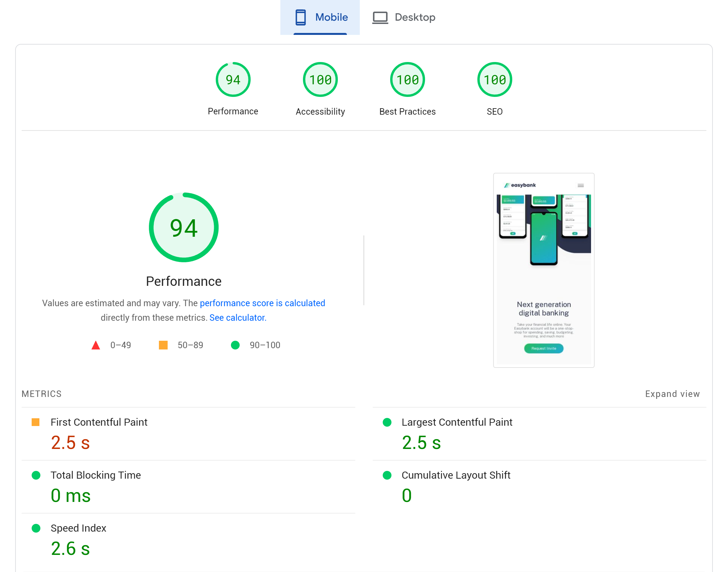Click the easybank page screenshot thumbnail
Viewport: 728px width, 572px height.
coord(544,270)
